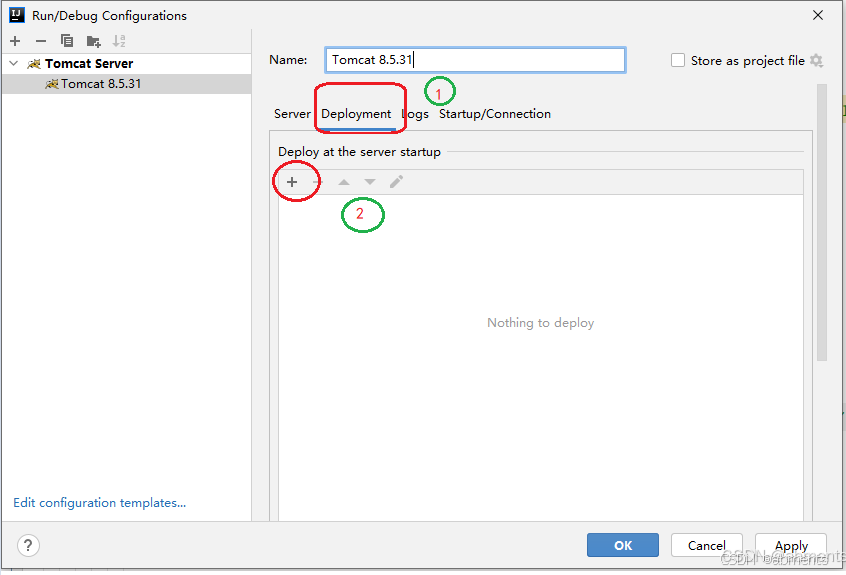Click IntelliJ logo in title bar
The image size is (846, 575).
click(x=17, y=15)
